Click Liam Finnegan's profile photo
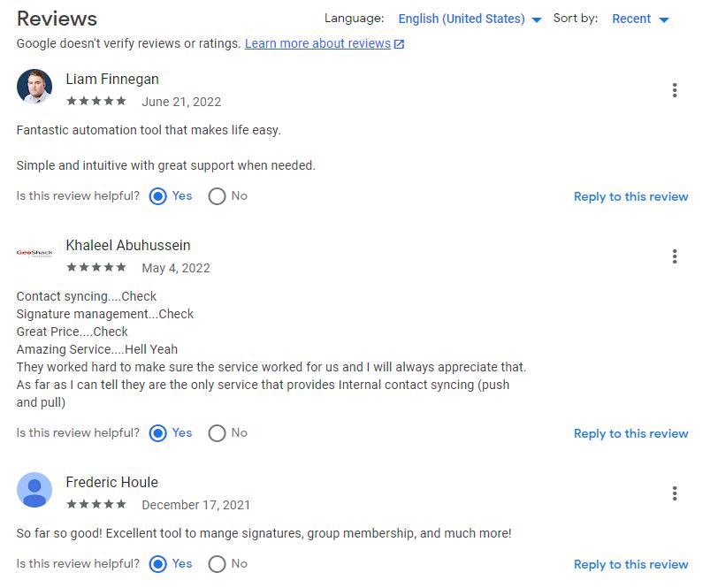 pyautogui.click(x=34, y=87)
